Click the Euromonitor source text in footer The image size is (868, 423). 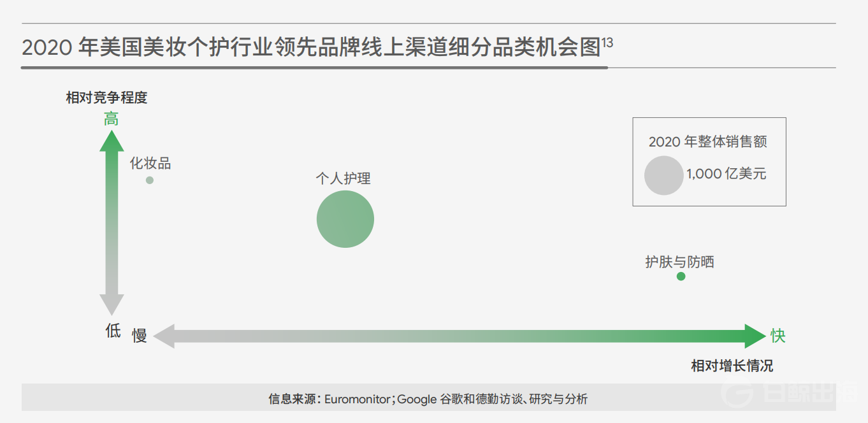[357, 399]
